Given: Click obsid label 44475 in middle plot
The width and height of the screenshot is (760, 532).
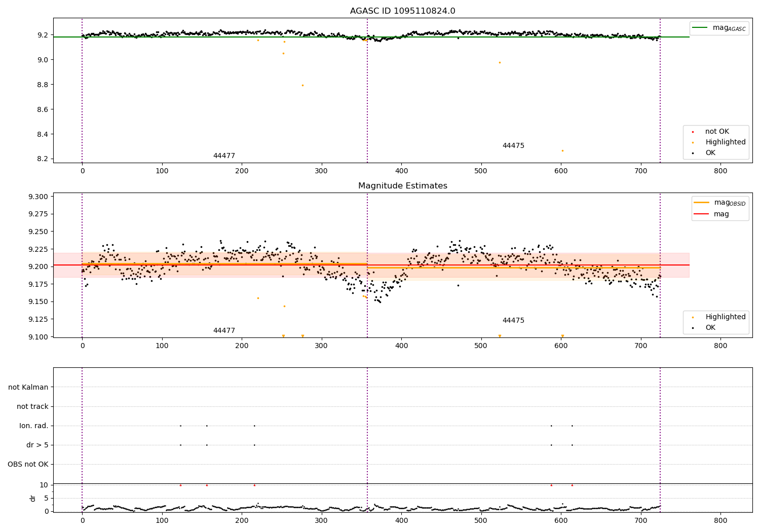Looking at the screenshot, I should pyautogui.click(x=513, y=321).
